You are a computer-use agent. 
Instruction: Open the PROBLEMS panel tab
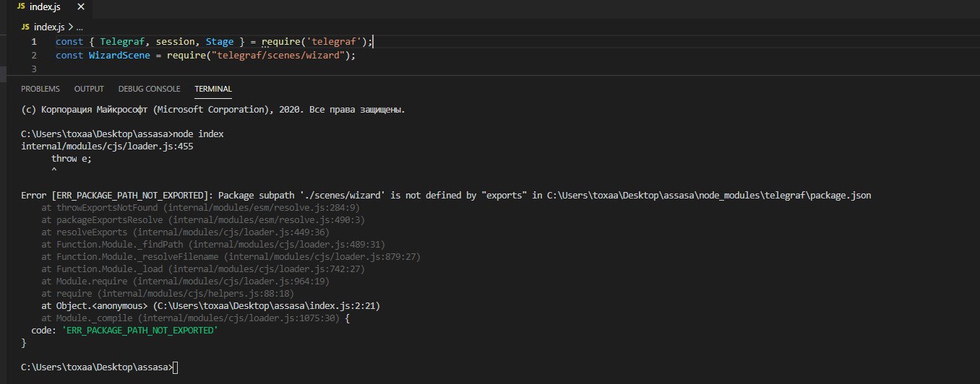click(x=40, y=89)
